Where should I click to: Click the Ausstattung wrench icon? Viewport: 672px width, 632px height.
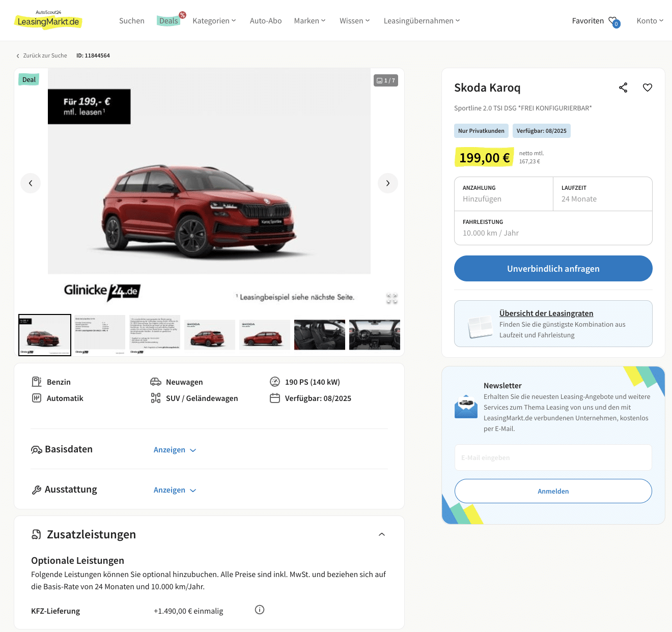click(37, 490)
